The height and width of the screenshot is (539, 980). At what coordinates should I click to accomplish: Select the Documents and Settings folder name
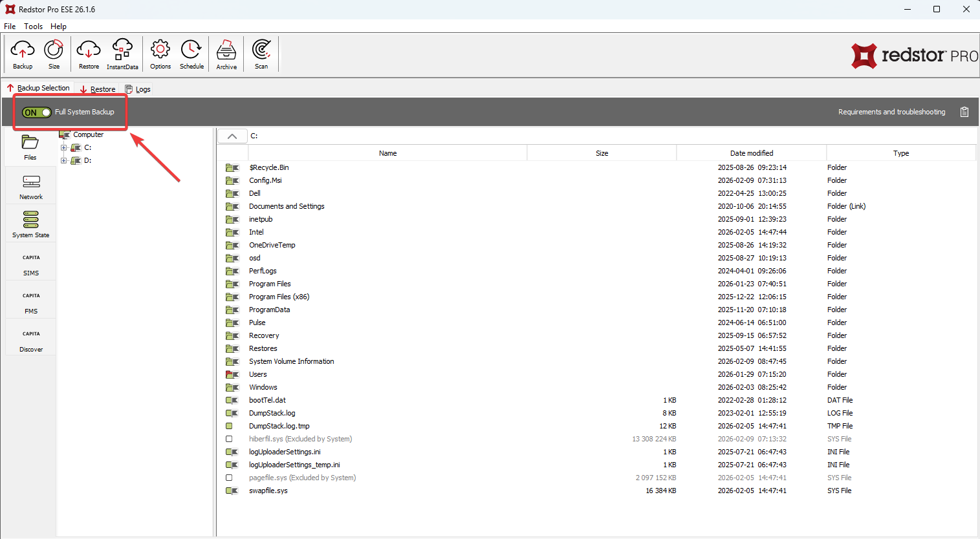tap(287, 206)
